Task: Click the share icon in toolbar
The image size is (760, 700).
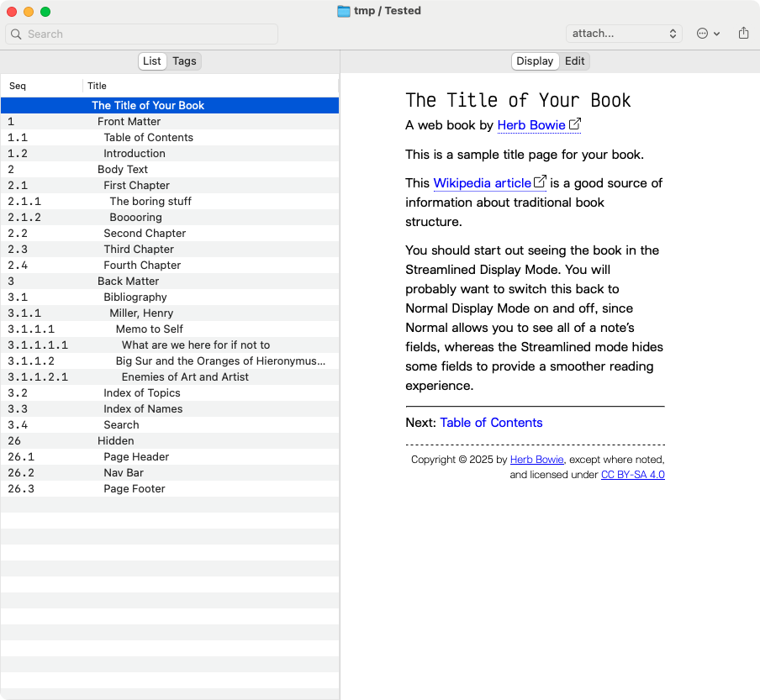Action: (743, 34)
